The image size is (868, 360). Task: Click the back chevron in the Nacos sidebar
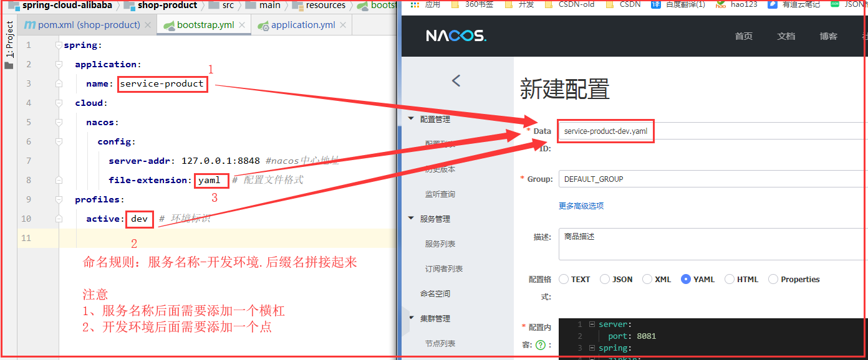pyautogui.click(x=456, y=80)
